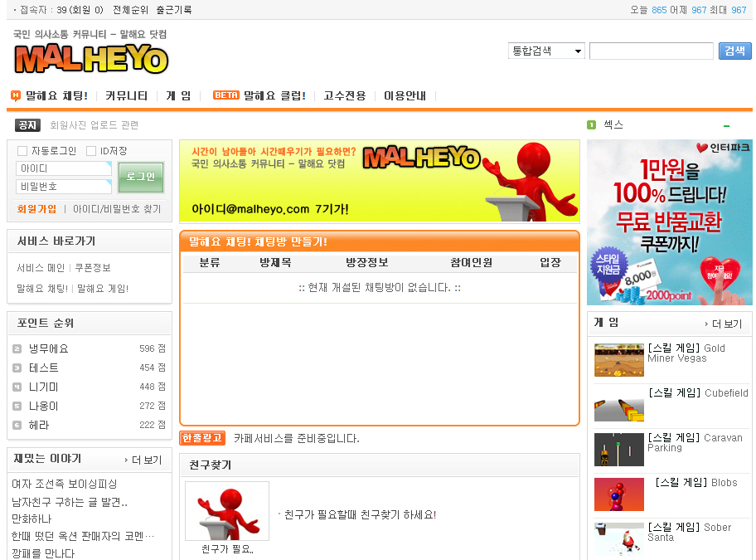The height and width of the screenshot is (560, 756).
Task: Click the orange chat bubble icon beside 말해요 채팅
Action: click(16, 95)
